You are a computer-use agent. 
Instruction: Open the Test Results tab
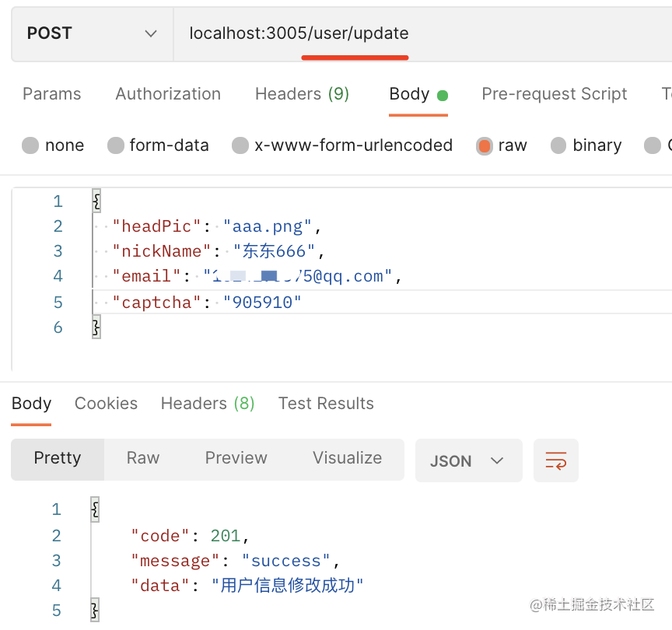pos(326,404)
